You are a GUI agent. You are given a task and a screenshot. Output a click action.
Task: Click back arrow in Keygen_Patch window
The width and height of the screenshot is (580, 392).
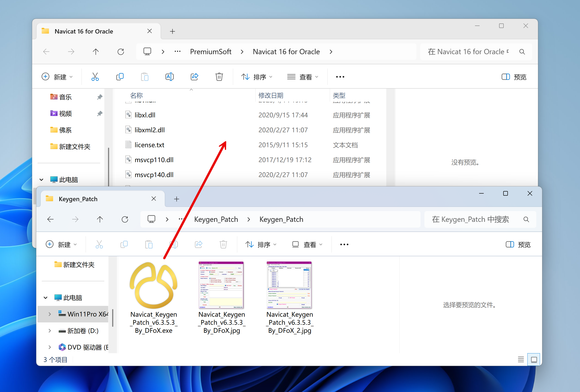(50, 220)
